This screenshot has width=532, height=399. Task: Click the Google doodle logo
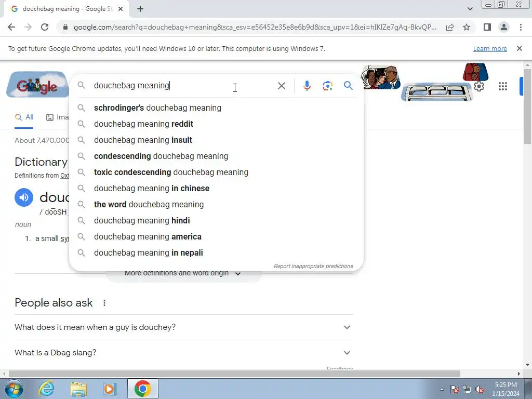point(37,85)
